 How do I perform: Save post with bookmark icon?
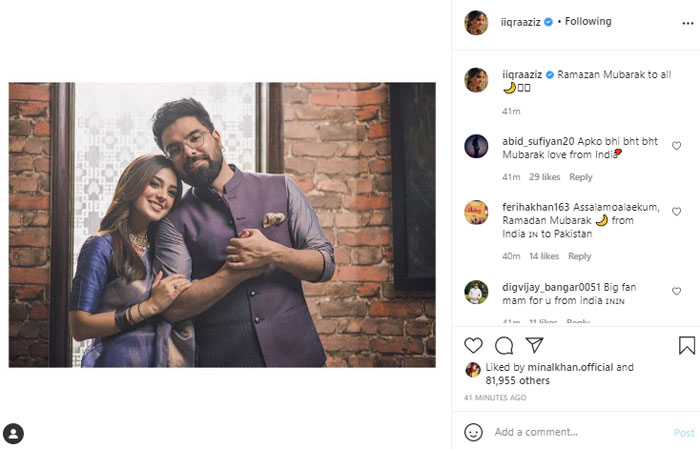tap(687, 345)
